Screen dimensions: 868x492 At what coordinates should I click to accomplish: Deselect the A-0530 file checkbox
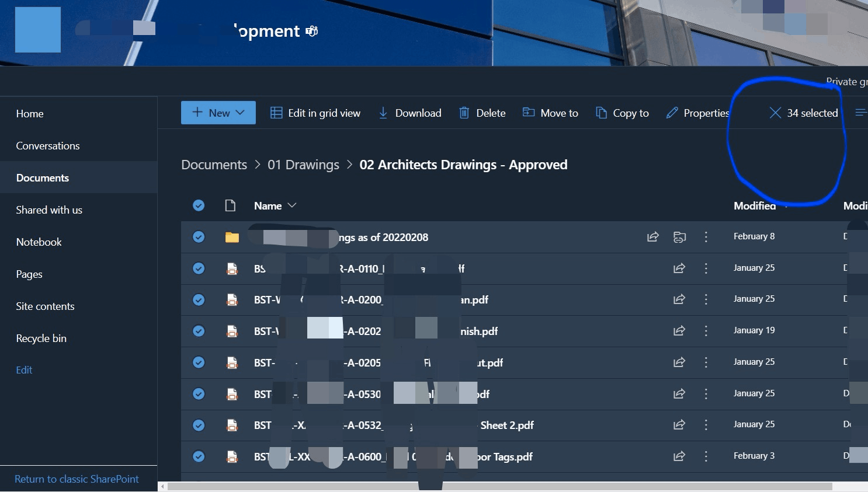tap(199, 394)
